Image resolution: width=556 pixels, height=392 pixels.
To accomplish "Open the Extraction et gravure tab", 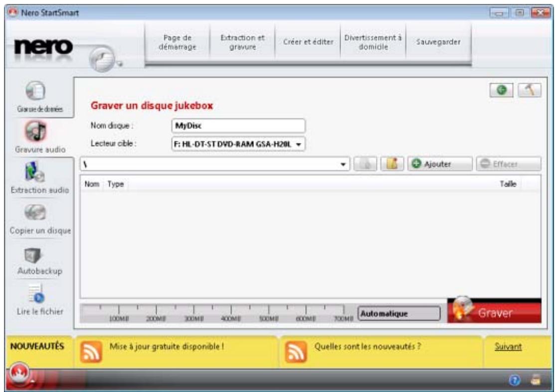I will 242,42.
